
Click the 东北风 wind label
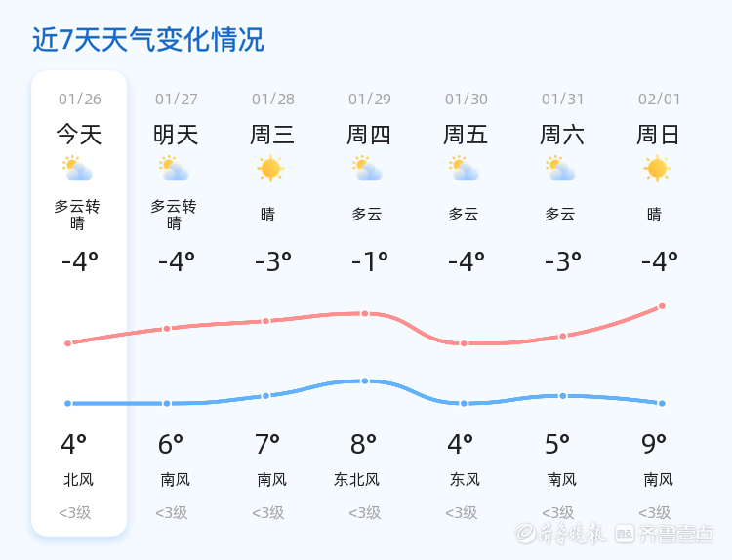356,480
